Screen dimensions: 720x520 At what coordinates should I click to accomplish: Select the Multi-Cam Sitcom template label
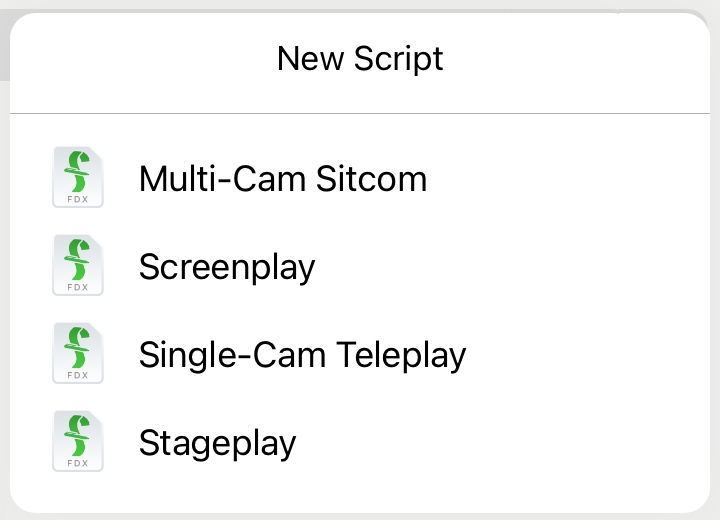283,179
